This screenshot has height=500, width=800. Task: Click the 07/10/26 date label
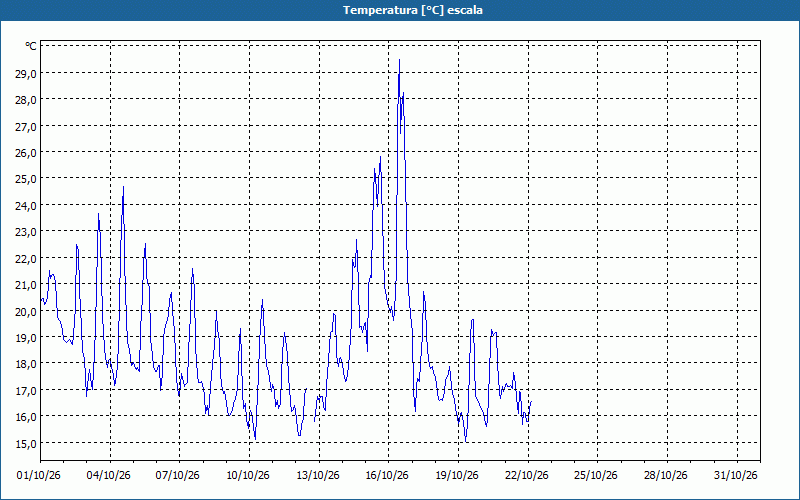click(x=178, y=475)
